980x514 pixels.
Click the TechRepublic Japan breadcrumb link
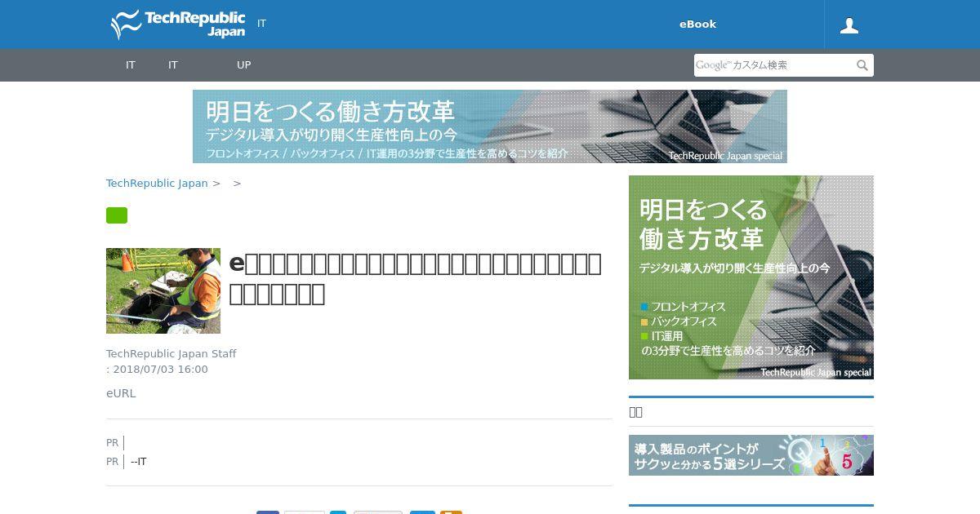pos(157,184)
